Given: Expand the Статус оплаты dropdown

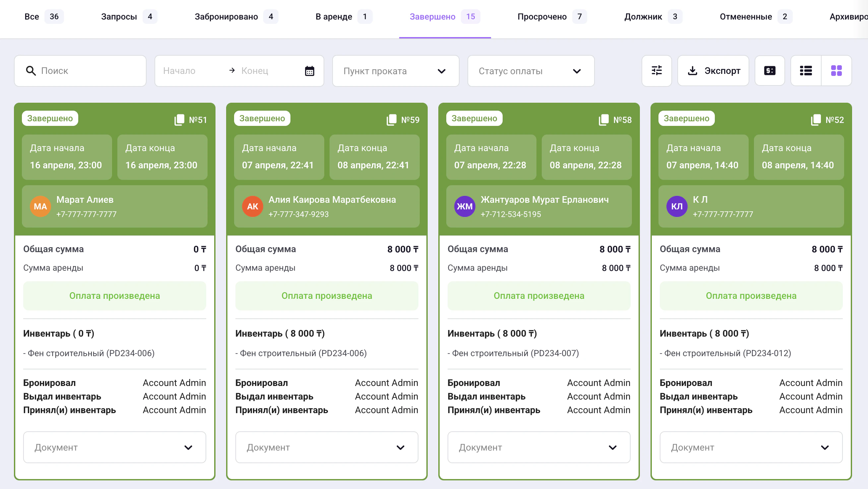Looking at the screenshot, I should pos(530,71).
